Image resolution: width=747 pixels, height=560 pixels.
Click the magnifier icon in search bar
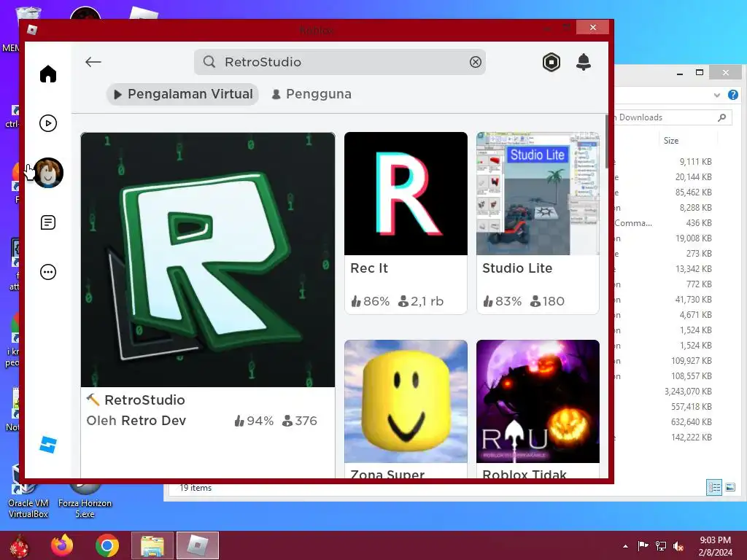pyautogui.click(x=209, y=62)
